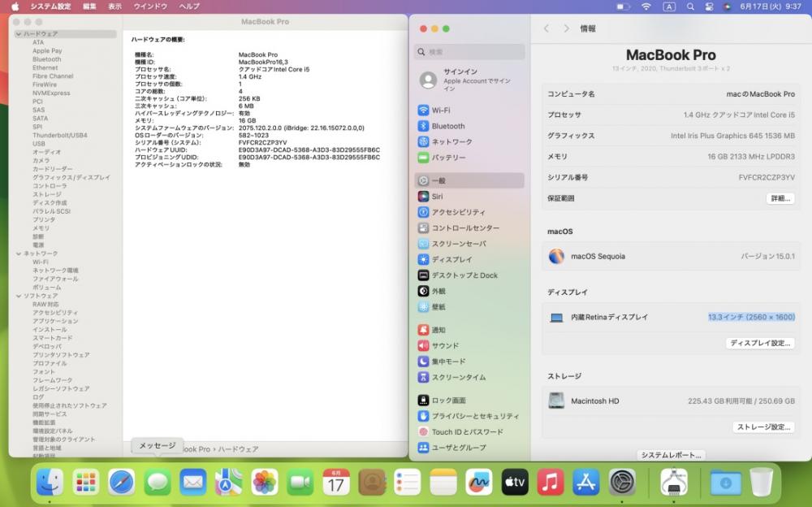The width and height of the screenshot is (812, 507).
Task: Click the macOS Sequoia version row
Action: [672, 256]
